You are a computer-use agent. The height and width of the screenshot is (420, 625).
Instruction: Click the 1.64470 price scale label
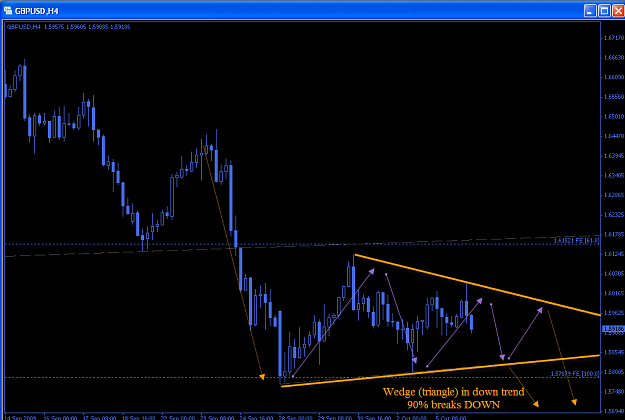pyautogui.click(x=614, y=136)
